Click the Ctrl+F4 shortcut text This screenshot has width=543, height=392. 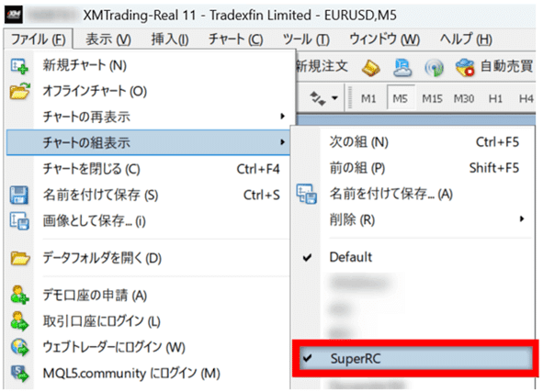click(x=258, y=169)
